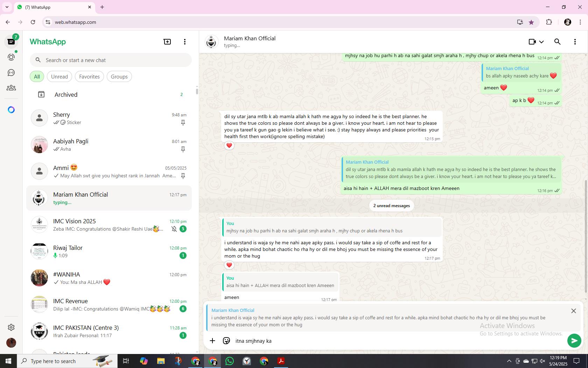Click Mariam Khan Official header profile picture
The height and width of the screenshot is (368, 588).
tap(211, 42)
